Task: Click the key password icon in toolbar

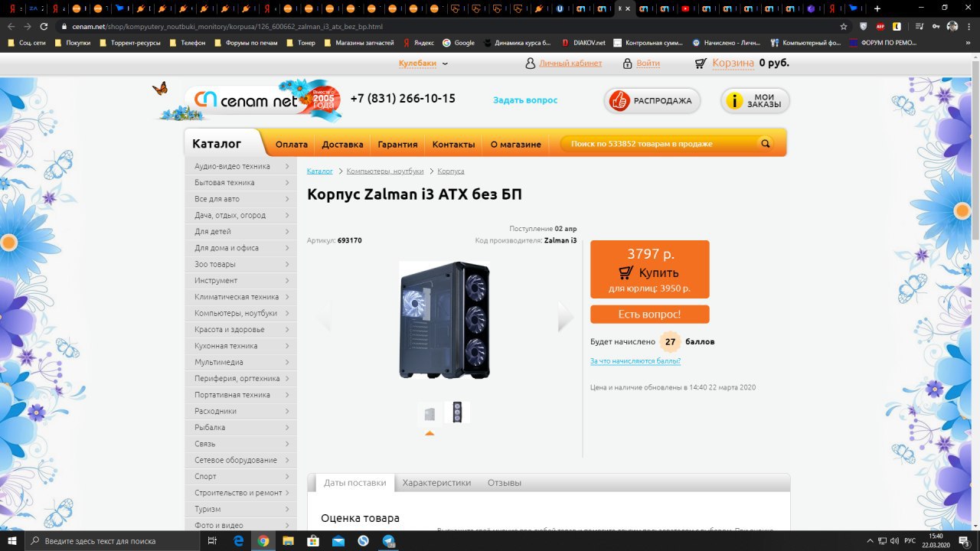Action: tap(936, 26)
